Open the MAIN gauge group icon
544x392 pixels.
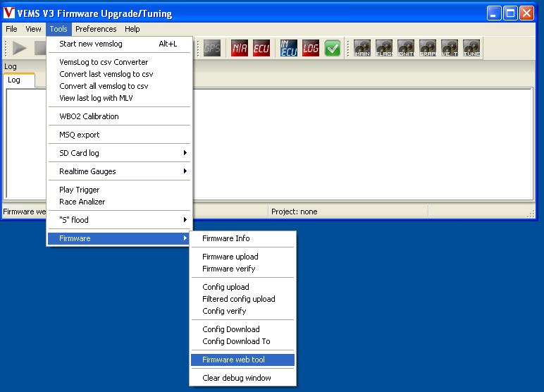(x=362, y=48)
